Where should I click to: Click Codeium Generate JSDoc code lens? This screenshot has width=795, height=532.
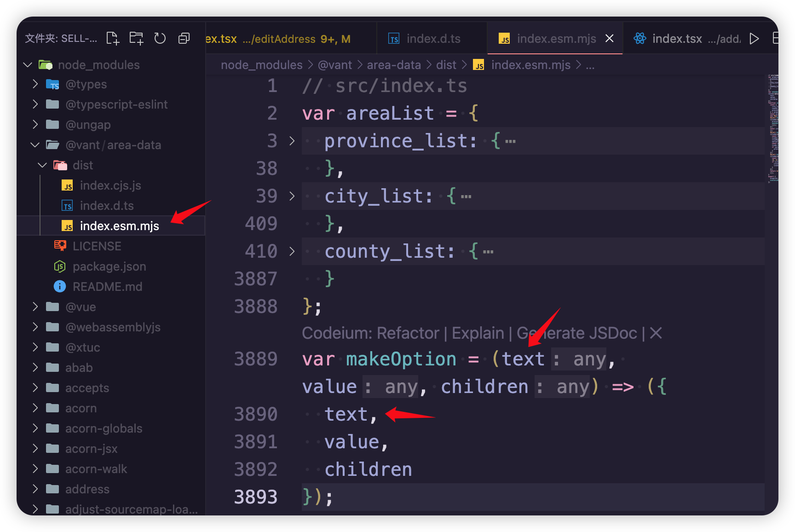577,333
